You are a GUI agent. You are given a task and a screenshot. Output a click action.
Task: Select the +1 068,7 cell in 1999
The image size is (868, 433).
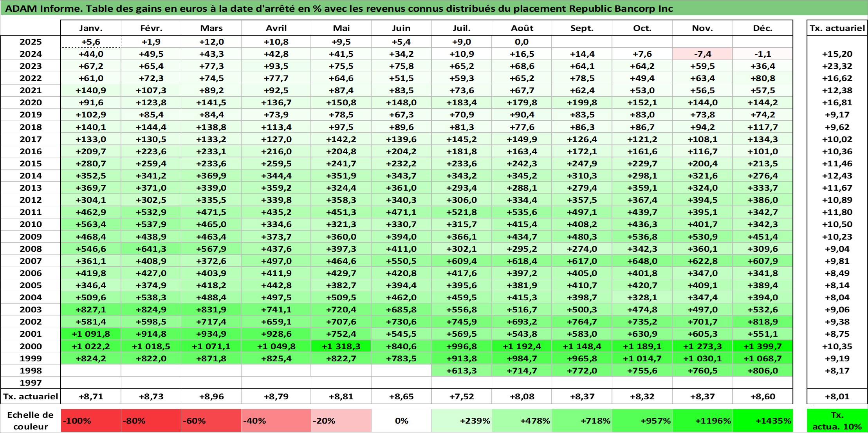click(763, 359)
